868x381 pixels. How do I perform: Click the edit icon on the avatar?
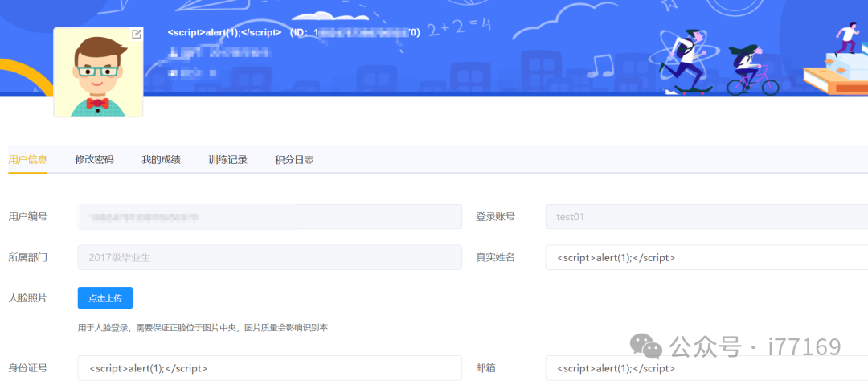(x=136, y=35)
